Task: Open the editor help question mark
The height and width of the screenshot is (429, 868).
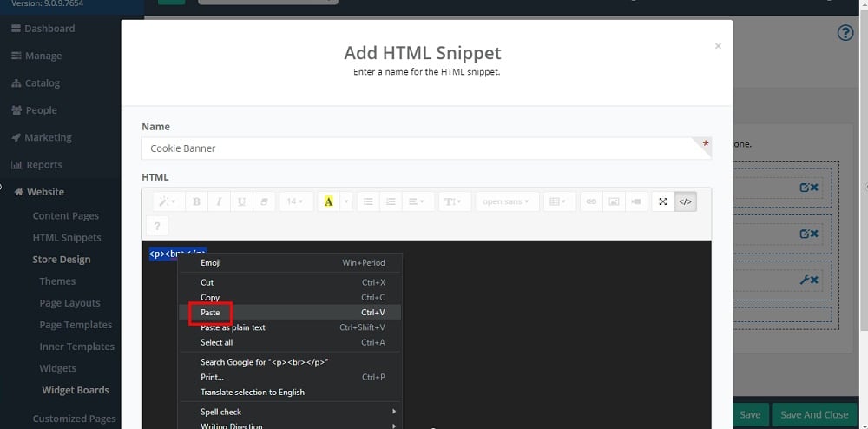Action: [x=157, y=226]
